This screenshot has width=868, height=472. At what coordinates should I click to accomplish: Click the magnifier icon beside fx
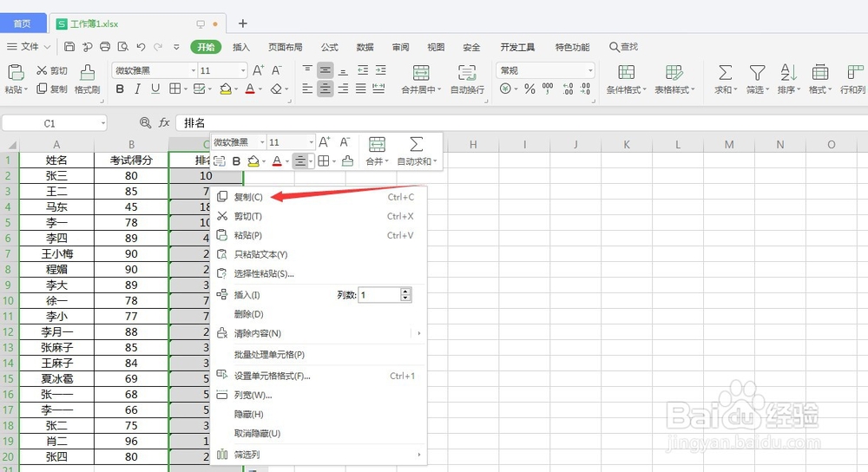(x=145, y=123)
